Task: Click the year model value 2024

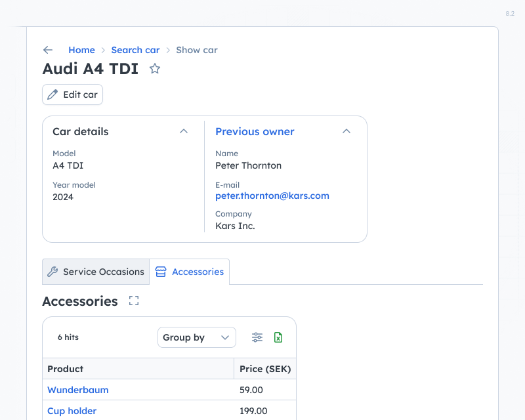Action: tap(63, 197)
